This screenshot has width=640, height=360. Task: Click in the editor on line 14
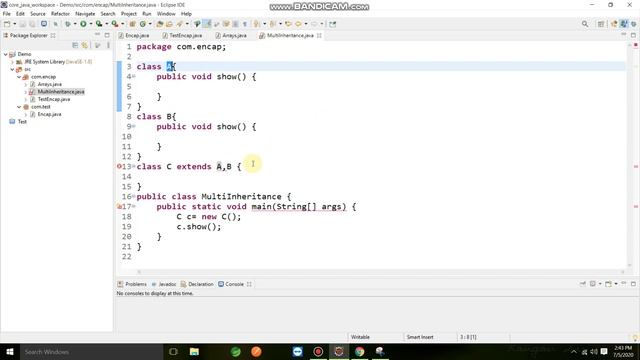click(x=380, y=177)
